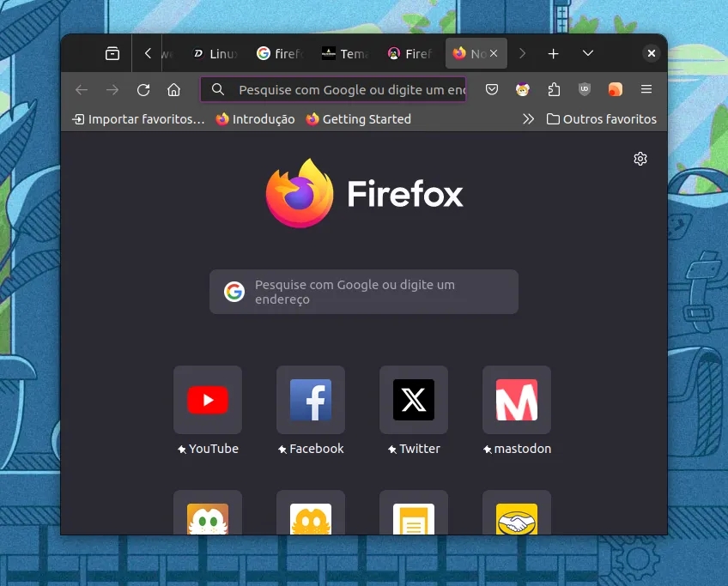728x586 pixels.
Task: Switch to the Firef tab with penguin icon
Action: click(x=410, y=54)
